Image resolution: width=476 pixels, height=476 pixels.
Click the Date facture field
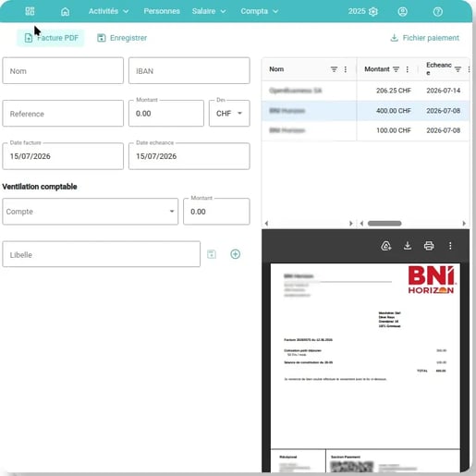[x=63, y=156]
